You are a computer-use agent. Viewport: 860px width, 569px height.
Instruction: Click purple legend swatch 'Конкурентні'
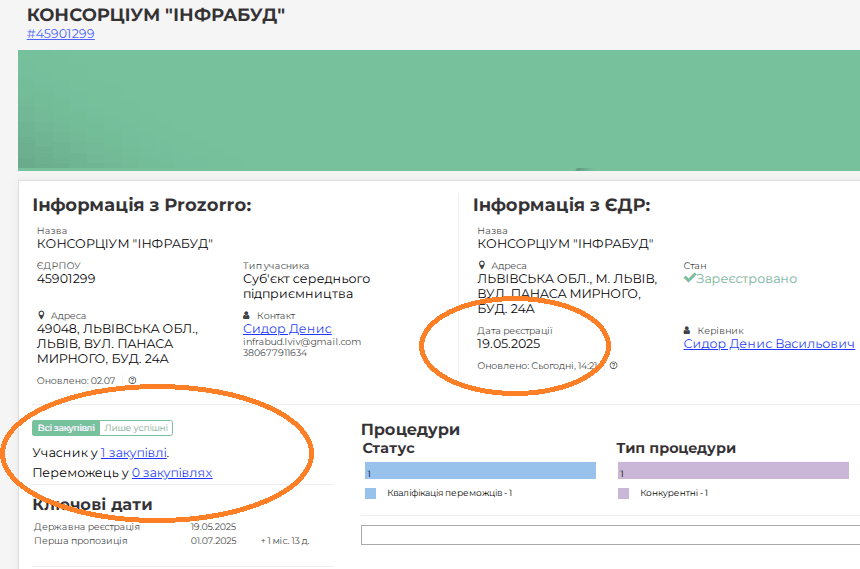pos(623,493)
